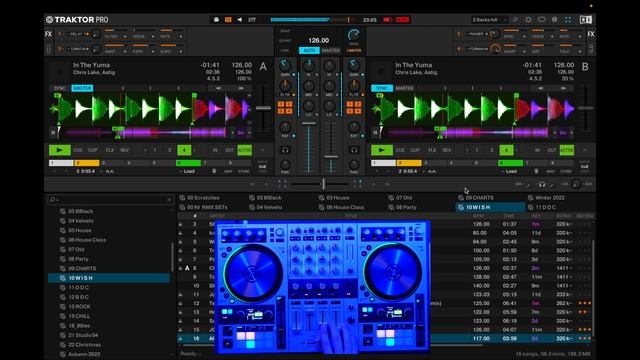This screenshot has width=640, height=360.
Task: Toggle MASTER on Deck A
Action: coord(82,88)
